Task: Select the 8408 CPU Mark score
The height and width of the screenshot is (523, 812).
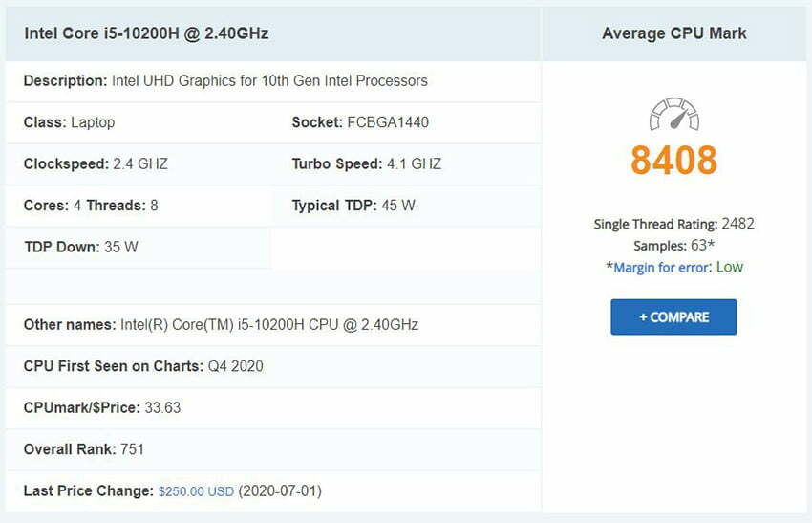Action: click(673, 161)
